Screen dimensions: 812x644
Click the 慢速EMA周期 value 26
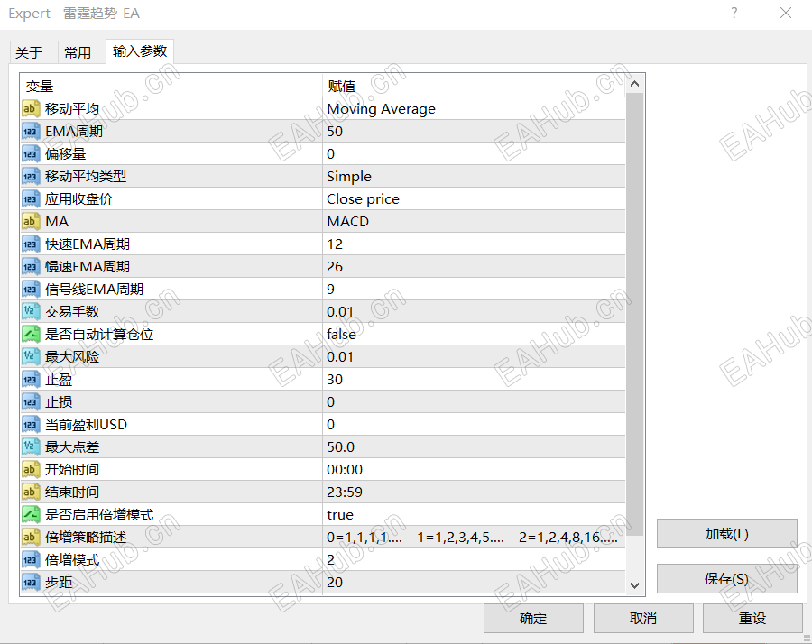click(x=335, y=267)
